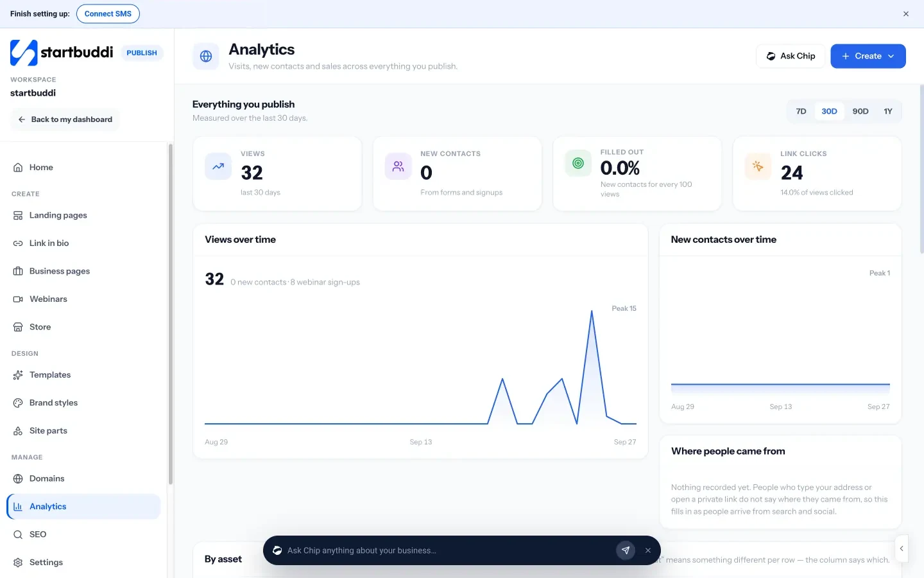
Task: Click the Webinars camera icon
Action: [18, 299]
